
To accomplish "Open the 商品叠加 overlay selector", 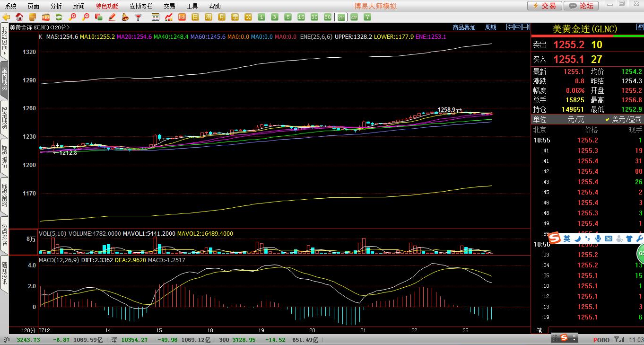I will coord(464,27).
